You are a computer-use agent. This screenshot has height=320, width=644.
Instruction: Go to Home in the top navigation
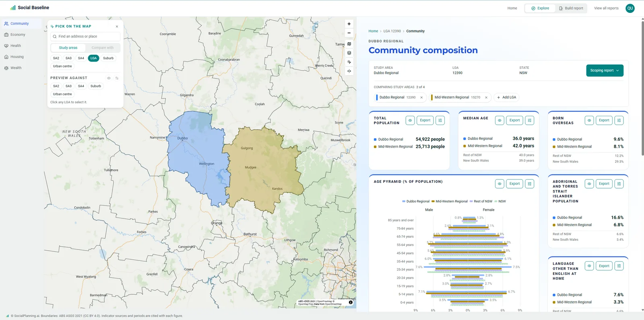512,8
